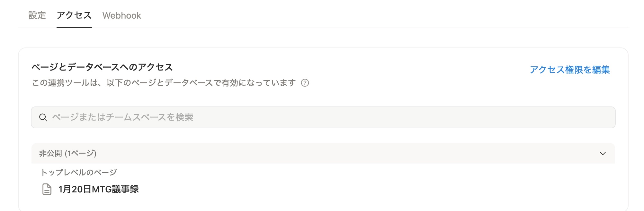Select the アクセス tab
The image size is (644, 211).
pyautogui.click(x=74, y=15)
